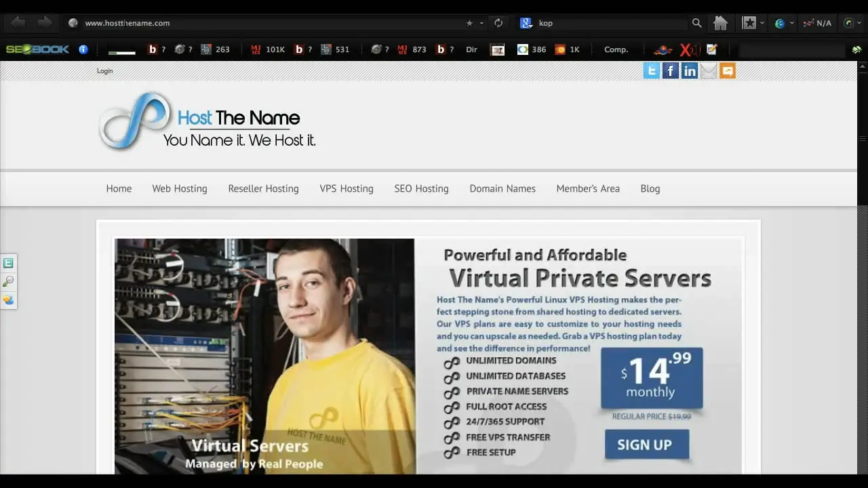This screenshot has width=868, height=488.
Task: Go to the Member's Area page
Action: point(588,188)
